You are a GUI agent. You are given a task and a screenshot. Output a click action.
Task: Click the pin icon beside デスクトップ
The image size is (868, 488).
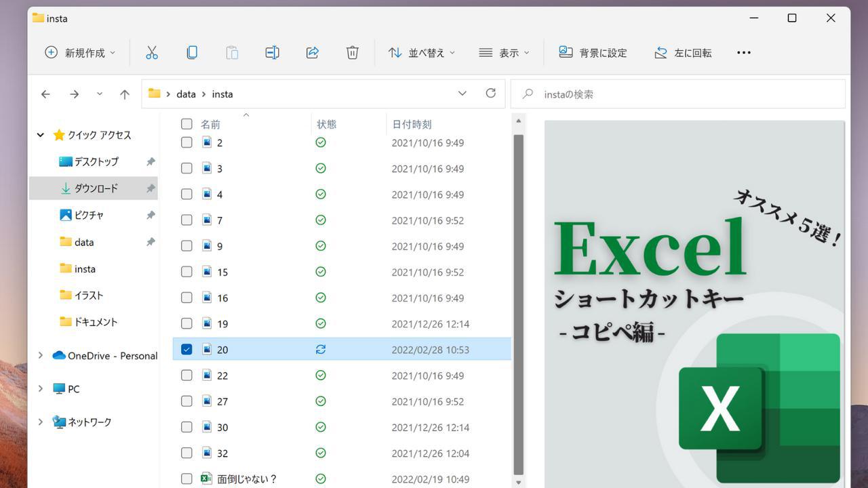(151, 161)
